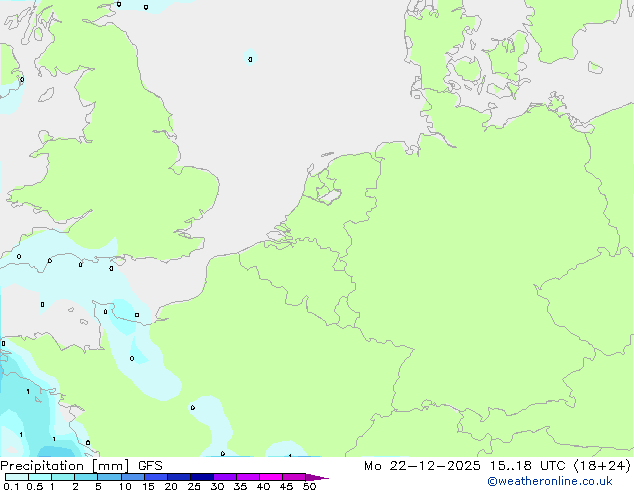This screenshot has height=490, width=634.
Task: Click the 30–35 mm purple legend swatch
Action: pyautogui.click(x=224, y=477)
